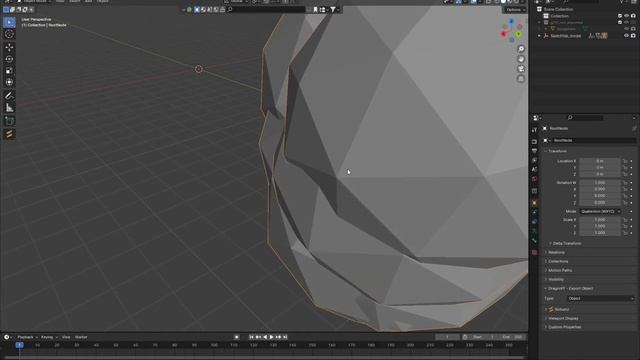Toggle visibility eye for Collection row

pos(627,16)
